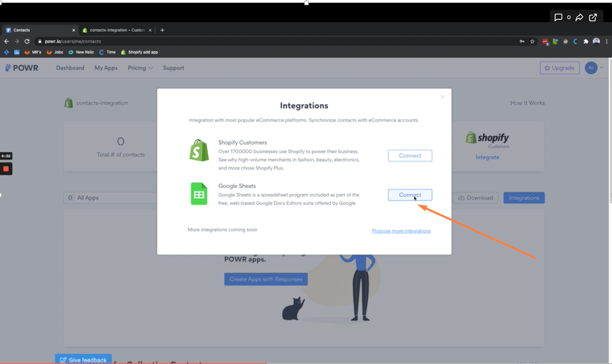The image size is (612, 364).
Task: Close the Integrations dialog
Action: 442,97
